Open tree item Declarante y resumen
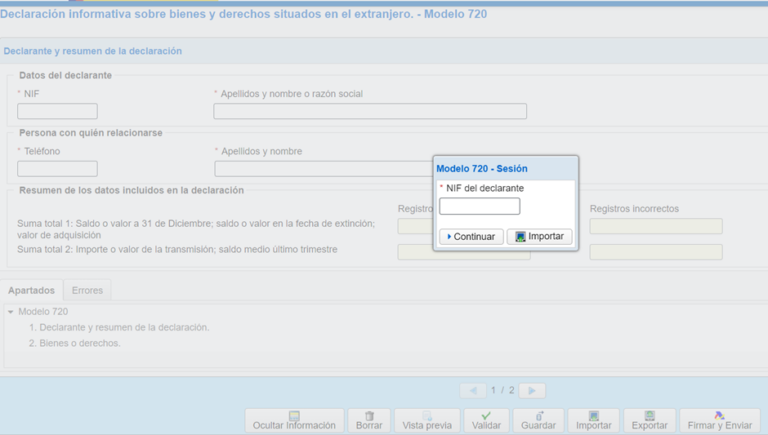768x435 pixels. click(x=118, y=327)
